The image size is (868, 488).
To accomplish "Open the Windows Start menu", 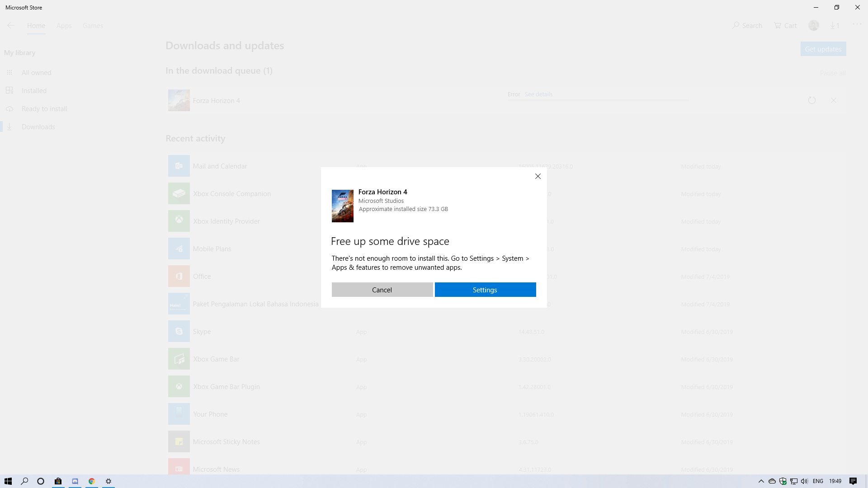I will [8, 481].
